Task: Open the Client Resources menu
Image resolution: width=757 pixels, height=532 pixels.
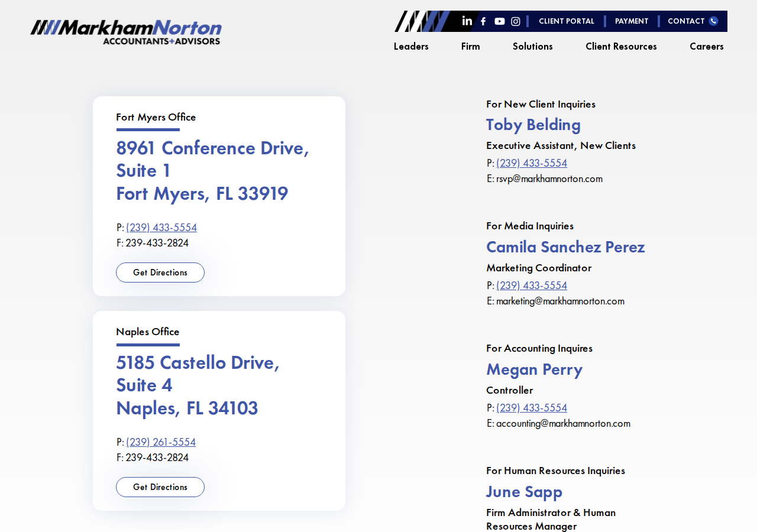Action: (621, 46)
